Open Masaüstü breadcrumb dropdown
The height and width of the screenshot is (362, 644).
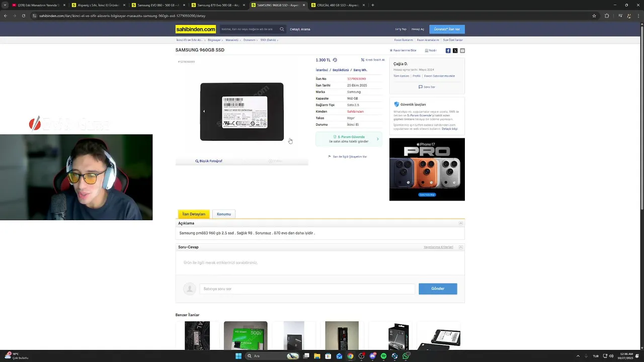coord(232,40)
